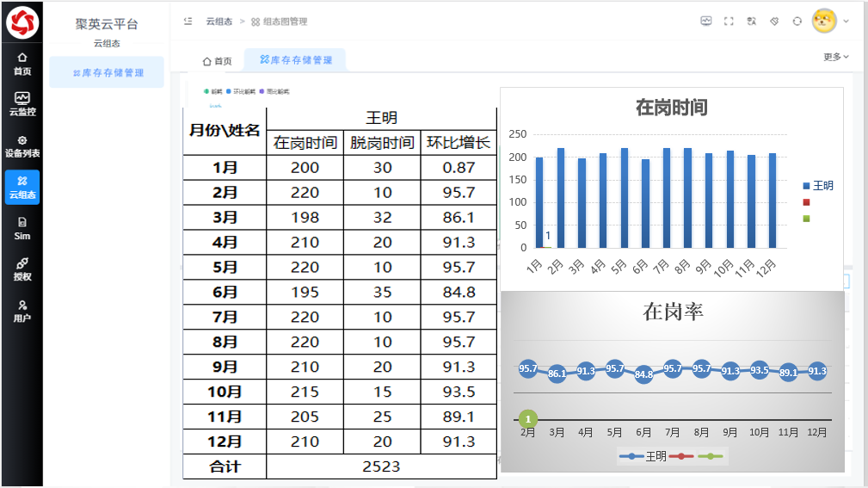The width and height of the screenshot is (868, 488).
Task: Click the red legend swatch in bar chart
Action: 806,202
